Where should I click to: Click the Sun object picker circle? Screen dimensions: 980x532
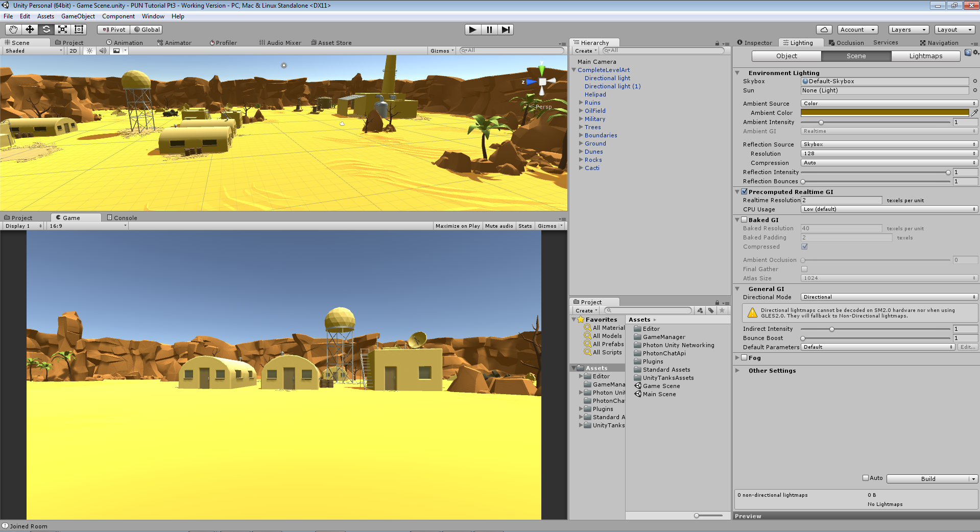975,90
